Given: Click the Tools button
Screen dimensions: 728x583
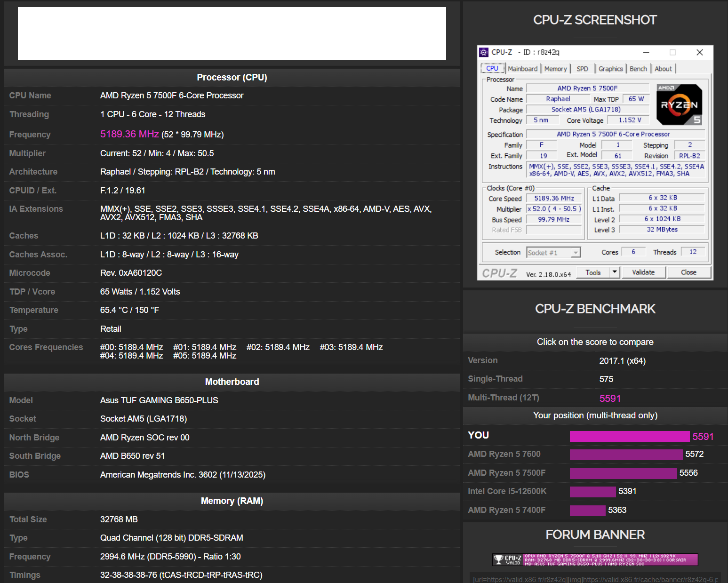Looking at the screenshot, I should (593, 272).
